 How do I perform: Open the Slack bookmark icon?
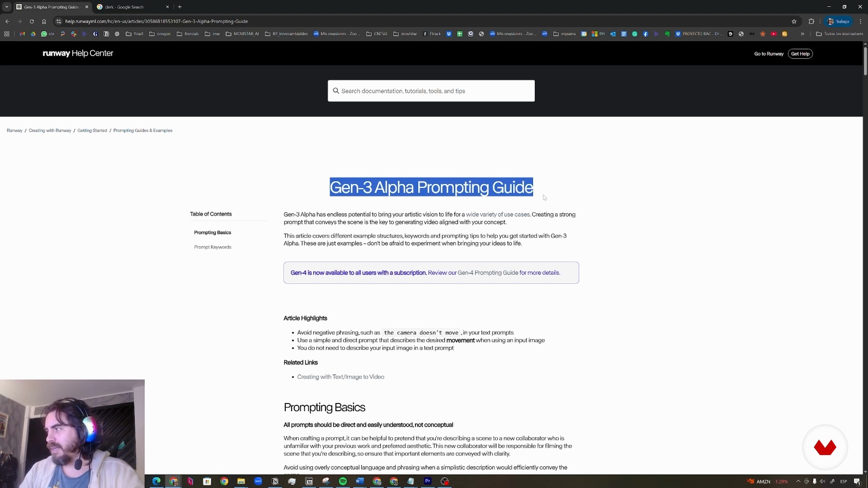(x=74, y=34)
